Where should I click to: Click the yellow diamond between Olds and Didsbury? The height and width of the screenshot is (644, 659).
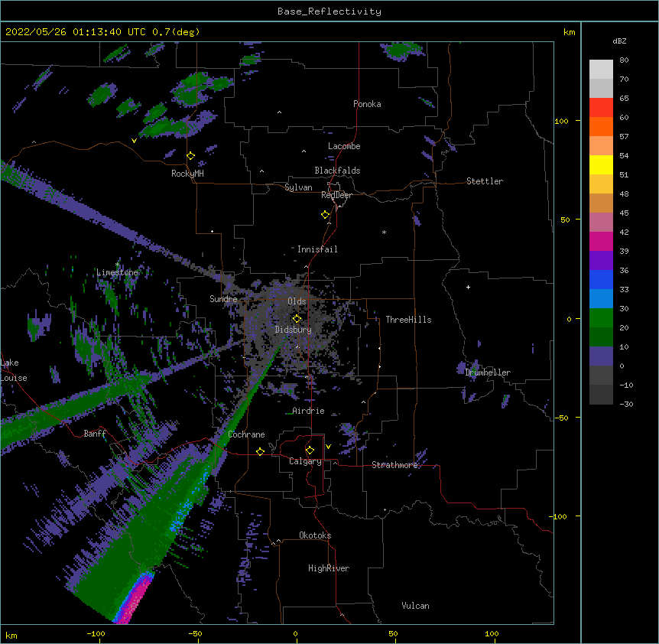point(297,318)
